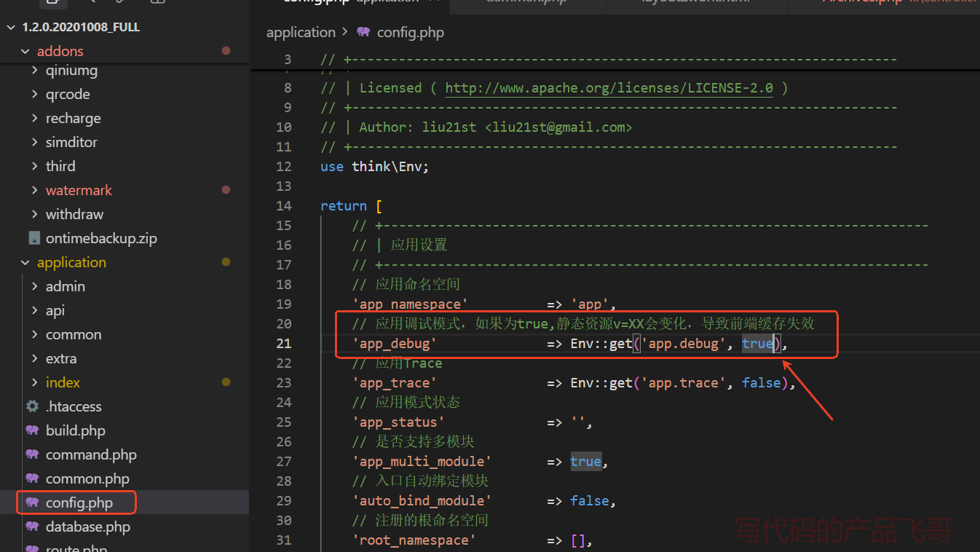Expand the admin folder

(x=65, y=286)
